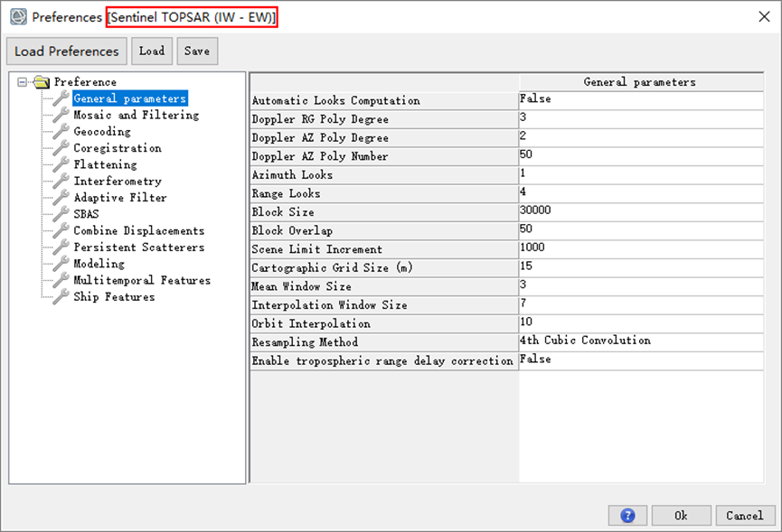Open Coregistration preferences
Viewport: 782px width, 532px height.
tap(118, 147)
